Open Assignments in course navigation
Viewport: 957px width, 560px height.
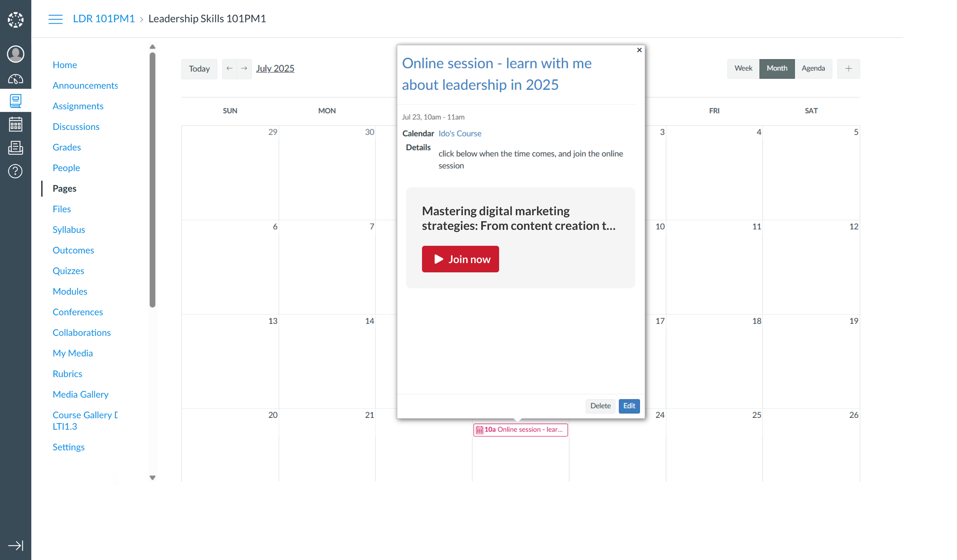(78, 106)
